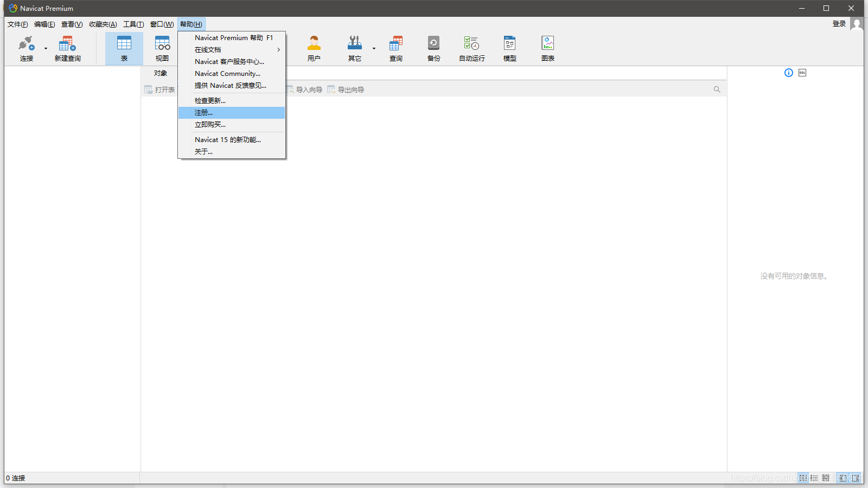
Task: Choose 提供 Navicat 反馈意见 entry
Action: (x=232, y=85)
